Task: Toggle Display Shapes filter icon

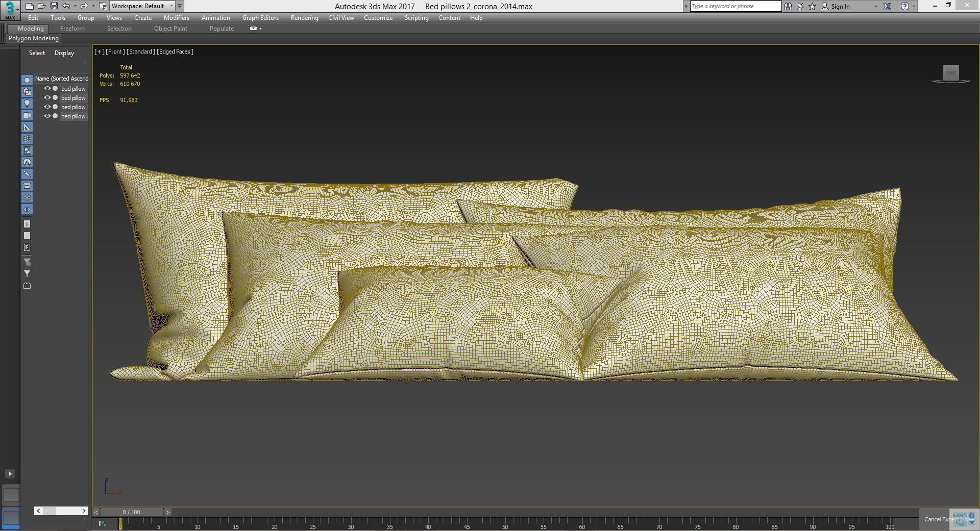Action: coord(27,92)
